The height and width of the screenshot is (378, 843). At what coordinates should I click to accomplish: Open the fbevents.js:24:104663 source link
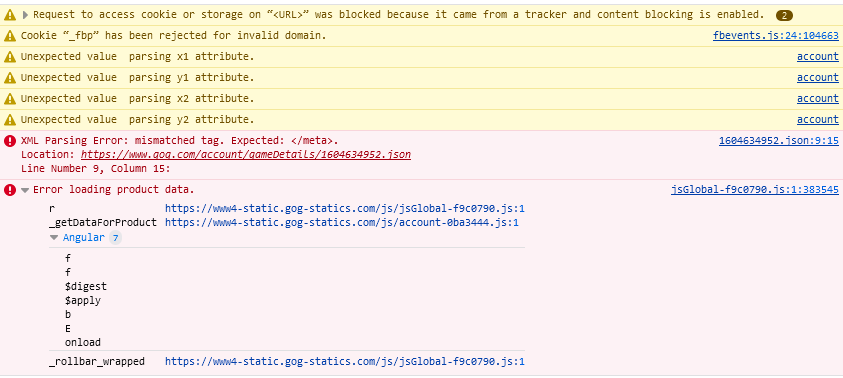pyautogui.click(x=776, y=36)
